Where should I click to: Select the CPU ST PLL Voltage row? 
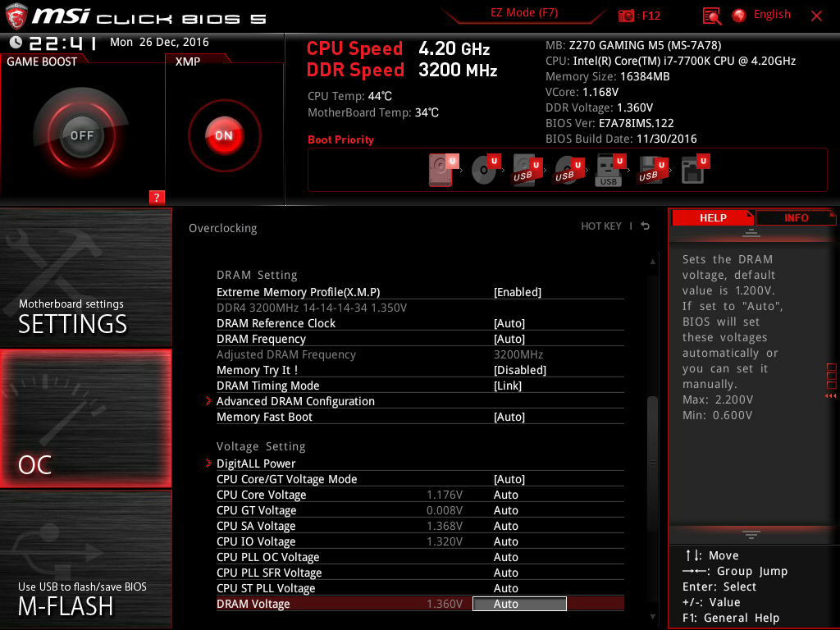(x=420, y=587)
